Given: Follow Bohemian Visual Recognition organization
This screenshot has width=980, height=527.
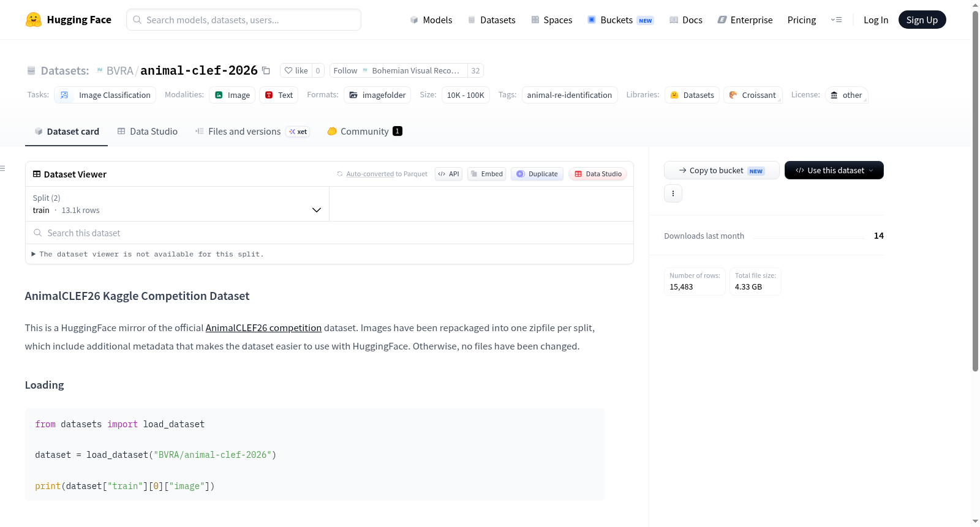Looking at the screenshot, I should [x=399, y=70].
